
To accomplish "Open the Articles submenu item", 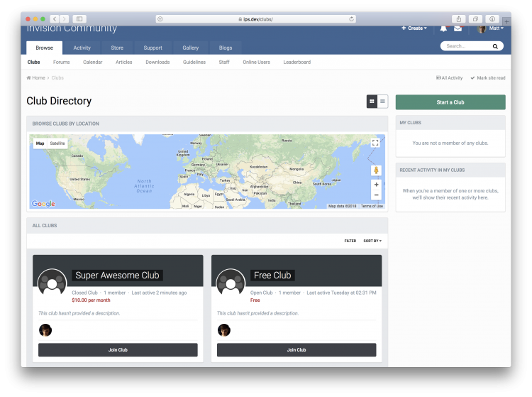I will pyautogui.click(x=124, y=62).
